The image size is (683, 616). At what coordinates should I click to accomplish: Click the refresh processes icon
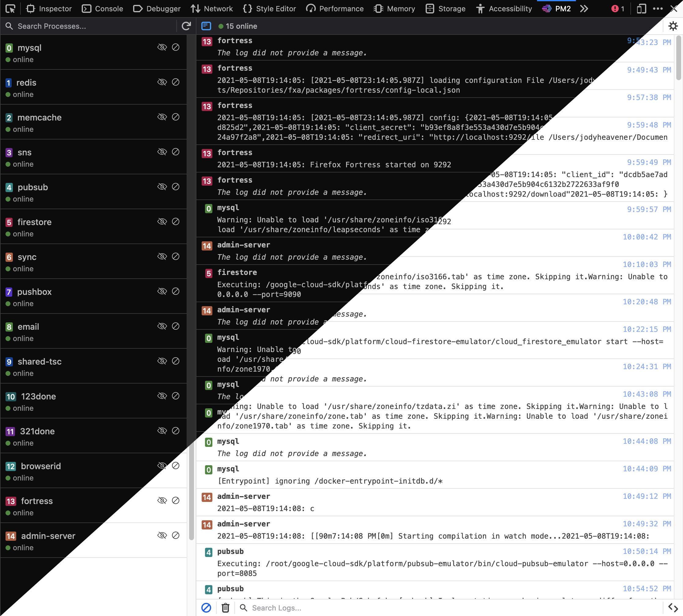(186, 26)
